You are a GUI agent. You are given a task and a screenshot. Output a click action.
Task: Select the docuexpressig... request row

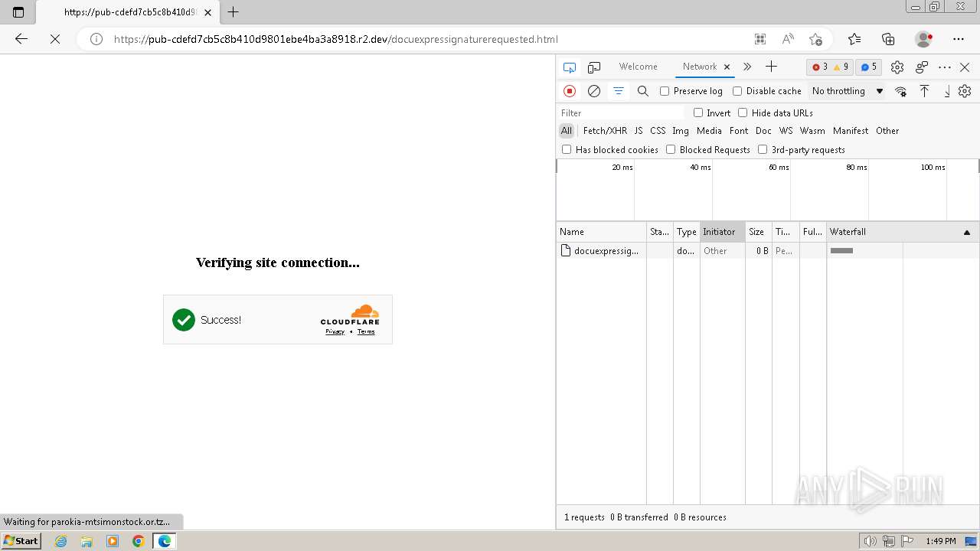[767, 251]
